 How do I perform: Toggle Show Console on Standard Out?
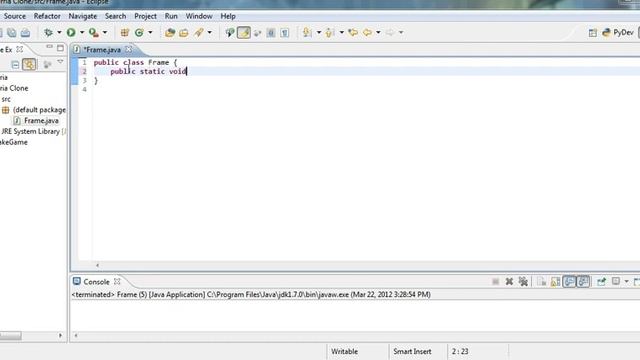coord(569,282)
